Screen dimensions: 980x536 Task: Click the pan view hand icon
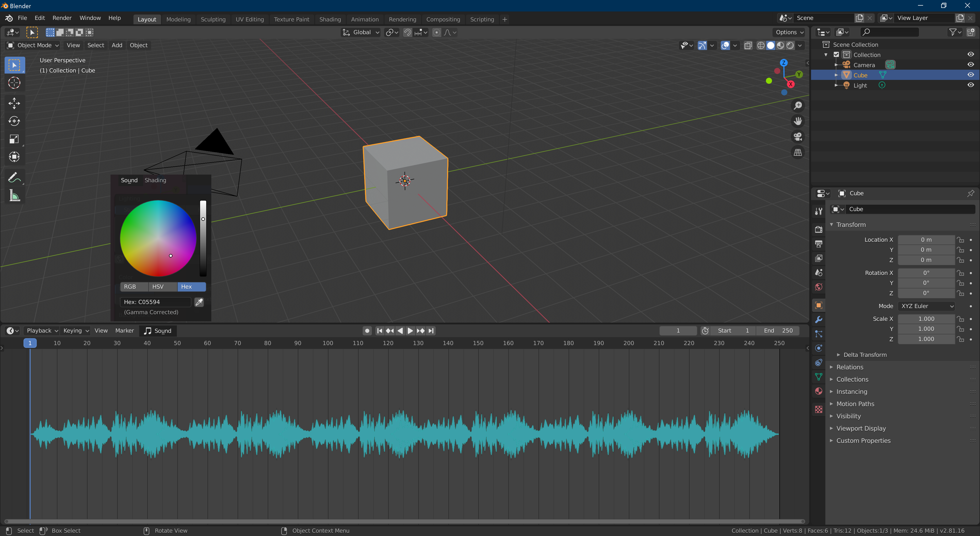pos(798,121)
